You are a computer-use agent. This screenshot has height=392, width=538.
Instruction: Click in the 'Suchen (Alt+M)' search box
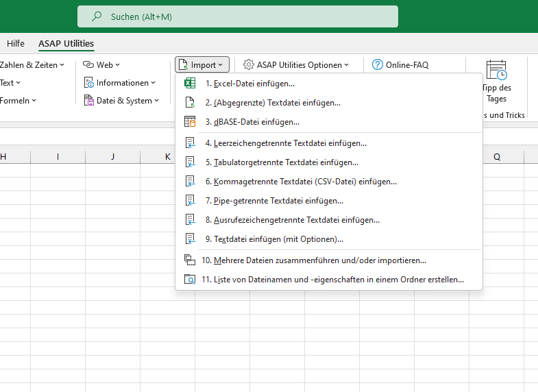point(238,16)
